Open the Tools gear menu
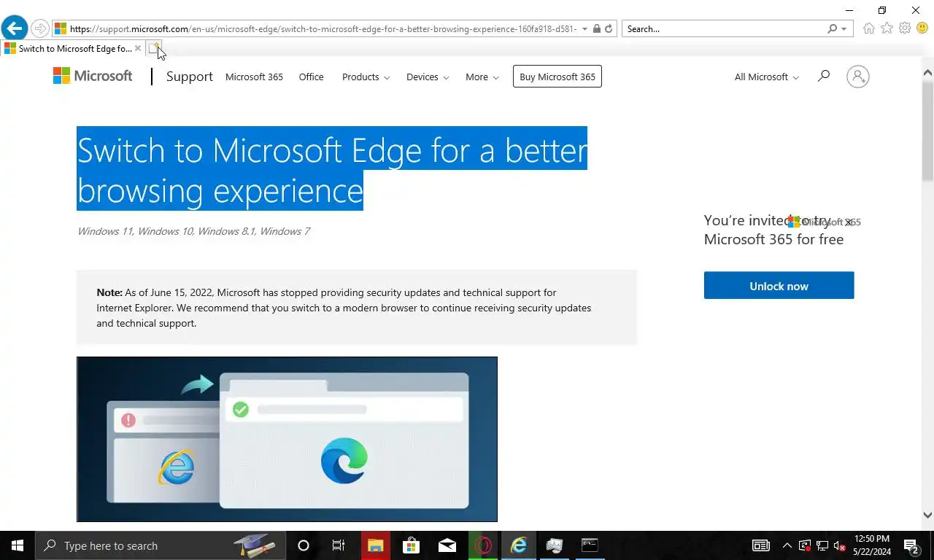This screenshot has width=934, height=560. [905, 28]
